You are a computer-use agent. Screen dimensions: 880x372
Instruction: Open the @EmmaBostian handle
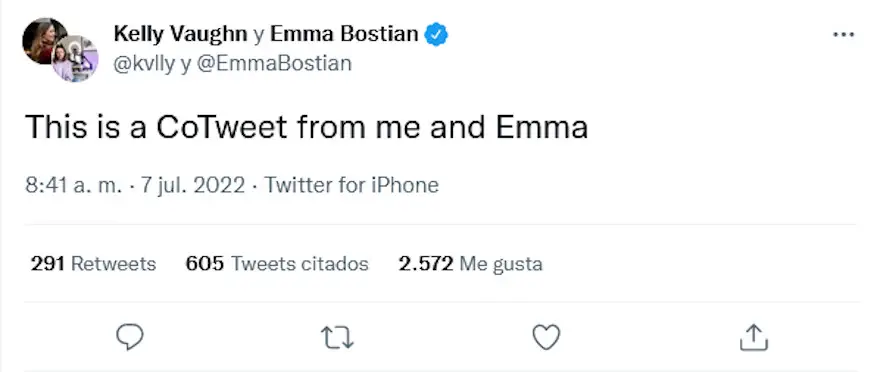click(273, 63)
